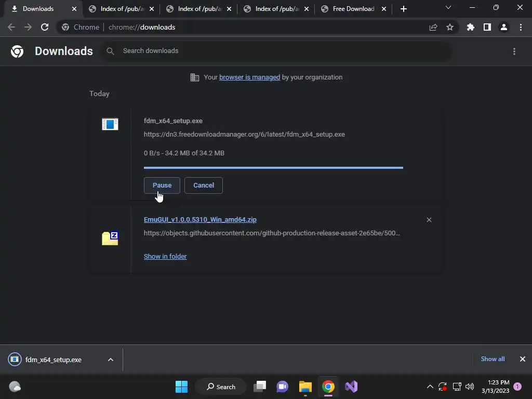Screen dimensions: 532x399
Task: Open File Explorer from the taskbar
Action: point(305,387)
